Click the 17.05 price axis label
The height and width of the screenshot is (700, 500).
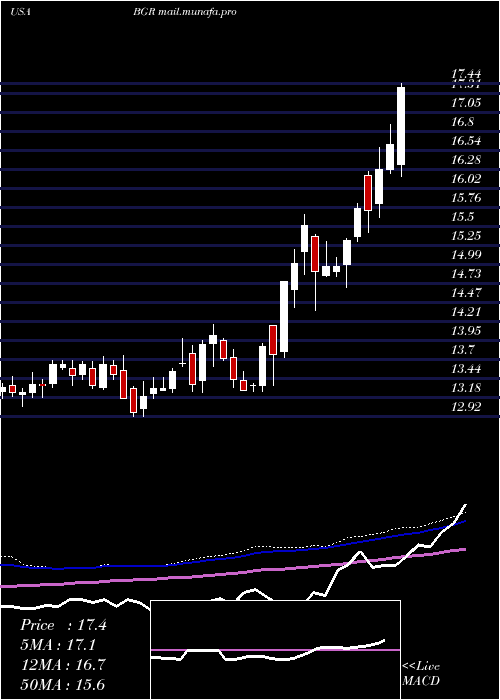[466, 103]
